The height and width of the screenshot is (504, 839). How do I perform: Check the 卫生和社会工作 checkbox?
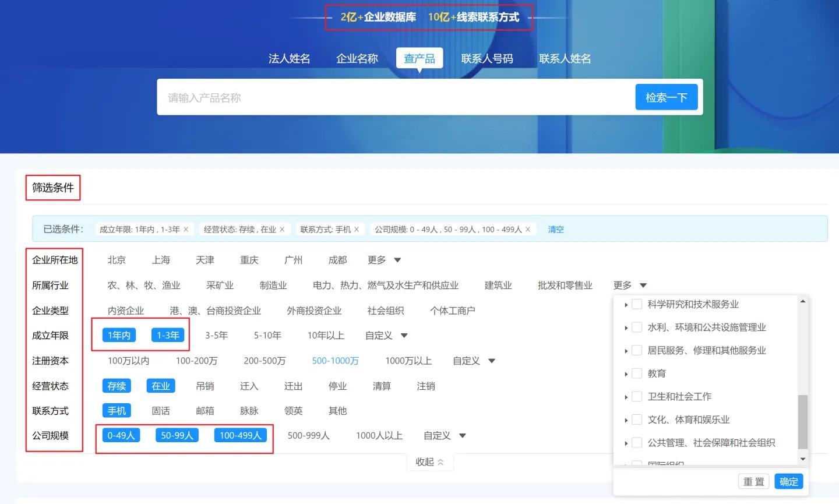pos(636,396)
